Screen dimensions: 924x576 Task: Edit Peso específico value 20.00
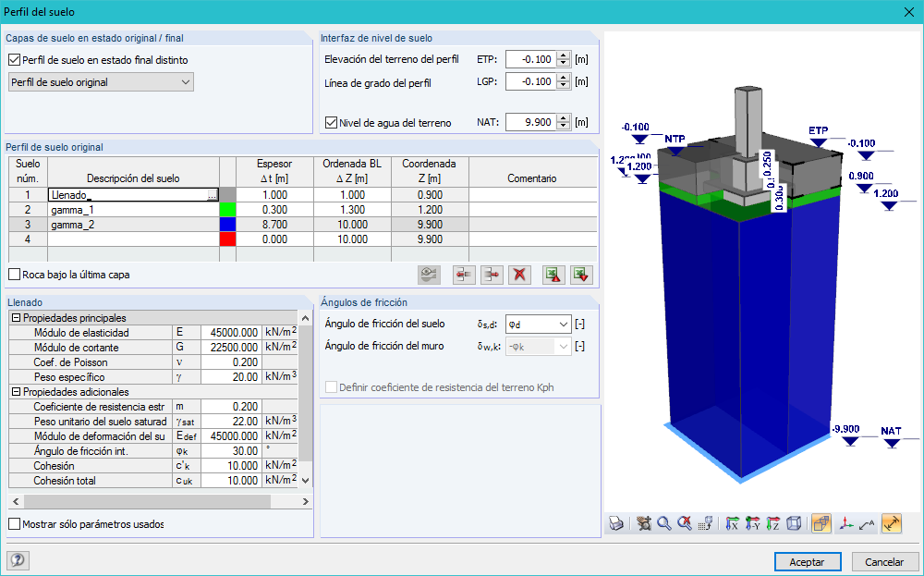pos(231,376)
